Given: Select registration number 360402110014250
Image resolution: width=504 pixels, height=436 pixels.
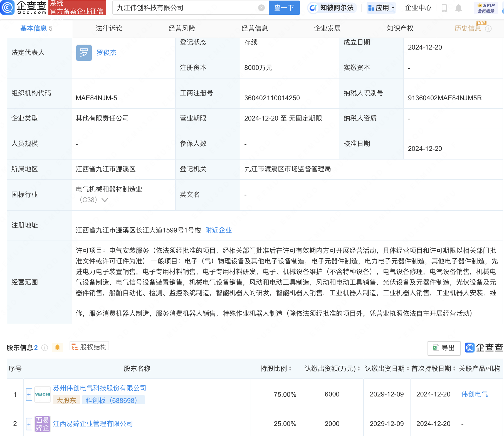Looking at the screenshot, I should tap(272, 98).
